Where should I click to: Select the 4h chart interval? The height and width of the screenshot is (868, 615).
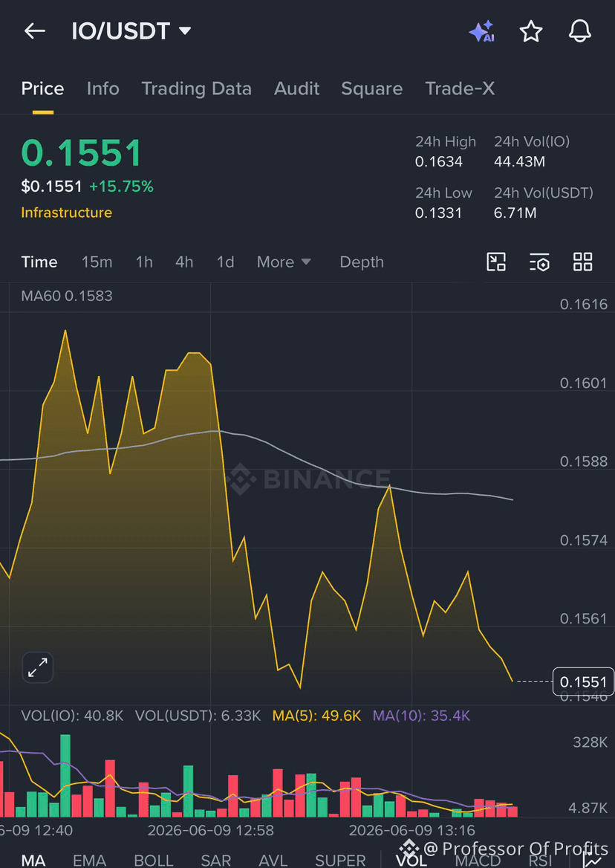pyautogui.click(x=184, y=262)
